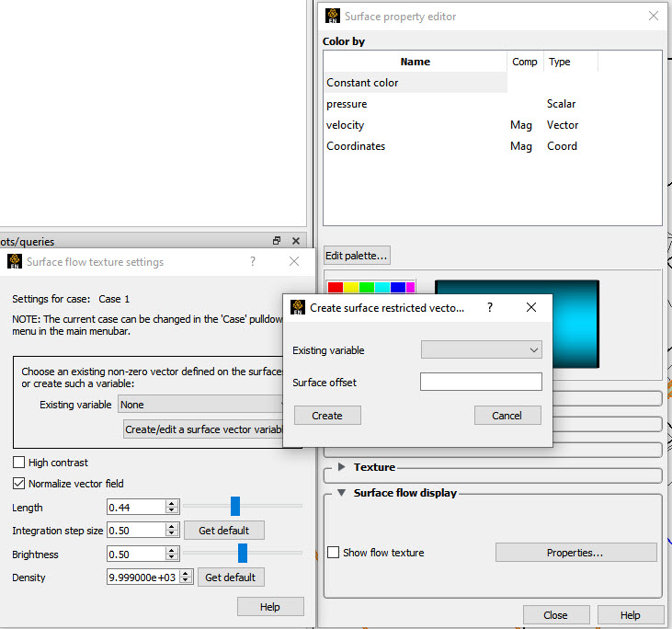
Task: Pick the yellow color swatch
Action: click(x=351, y=287)
